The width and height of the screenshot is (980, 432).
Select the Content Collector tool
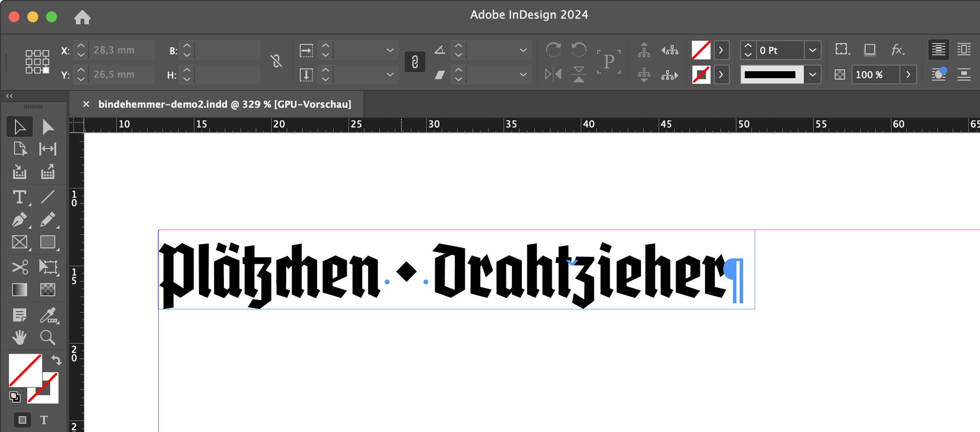[20, 172]
